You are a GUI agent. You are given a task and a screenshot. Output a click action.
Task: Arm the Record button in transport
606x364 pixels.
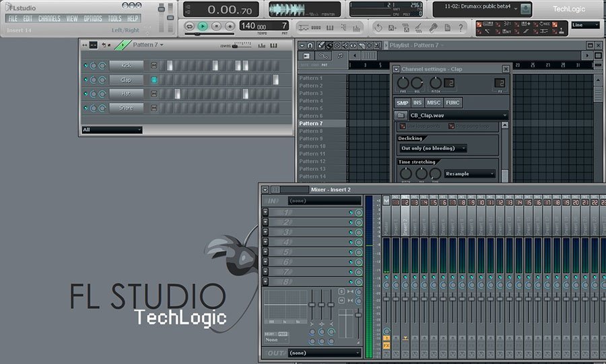click(x=230, y=26)
